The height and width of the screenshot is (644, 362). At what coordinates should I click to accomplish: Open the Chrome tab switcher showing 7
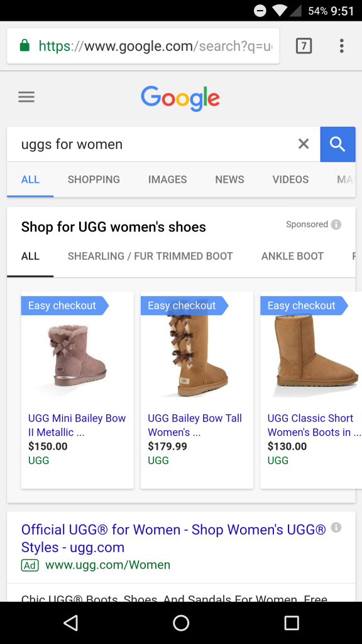tap(304, 45)
